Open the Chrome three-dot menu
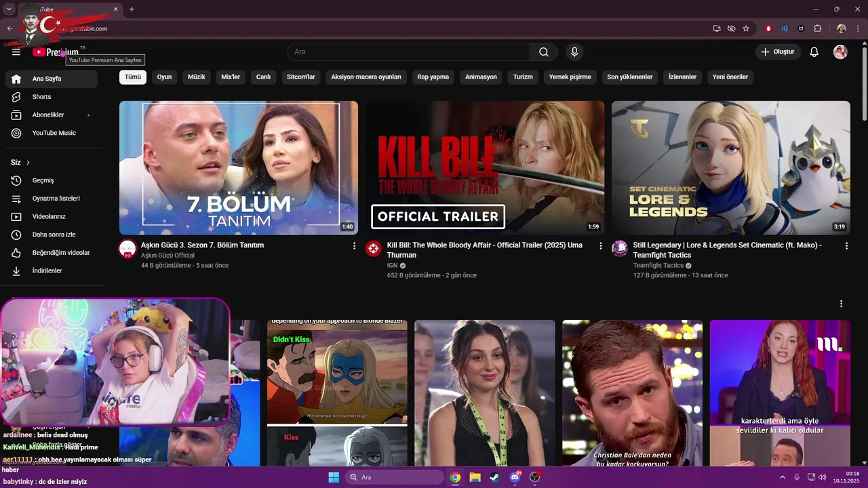 (859, 28)
